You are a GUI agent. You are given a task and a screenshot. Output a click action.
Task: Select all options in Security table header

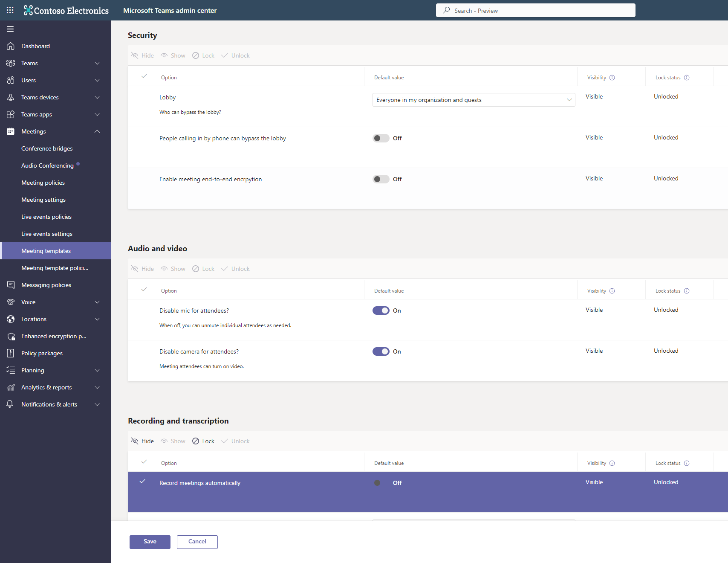(144, 76)
